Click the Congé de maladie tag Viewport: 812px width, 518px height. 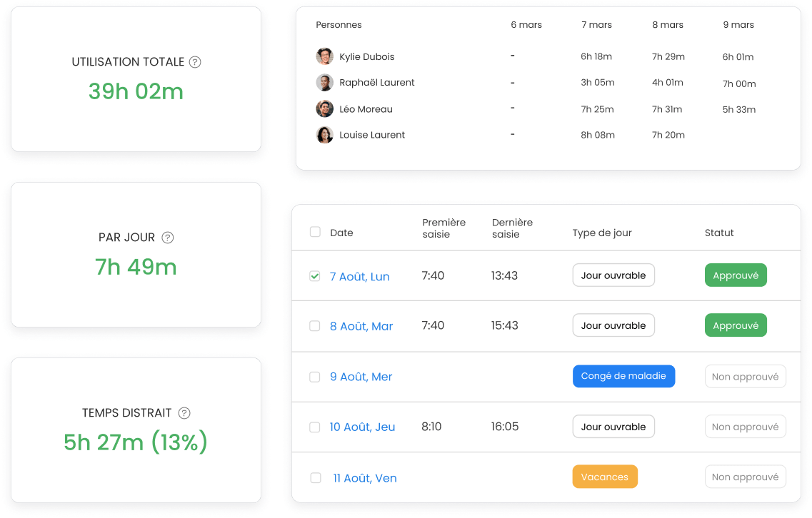click(623, 376)
